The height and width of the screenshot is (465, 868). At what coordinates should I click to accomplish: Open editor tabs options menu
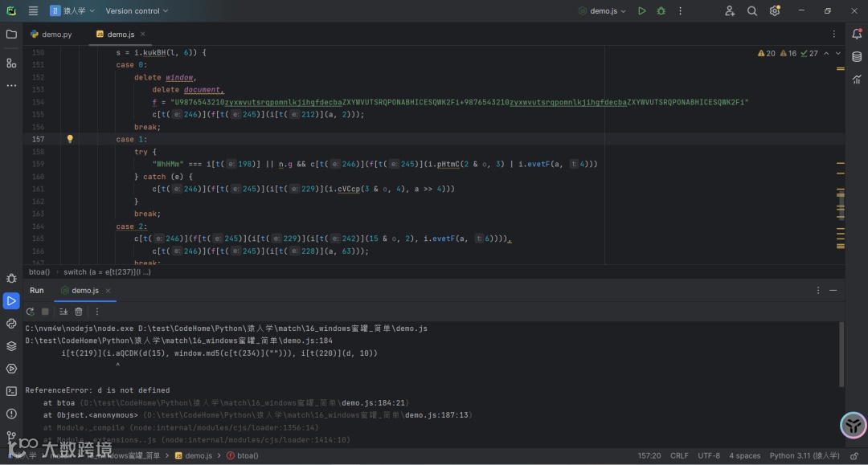(833, 34)
